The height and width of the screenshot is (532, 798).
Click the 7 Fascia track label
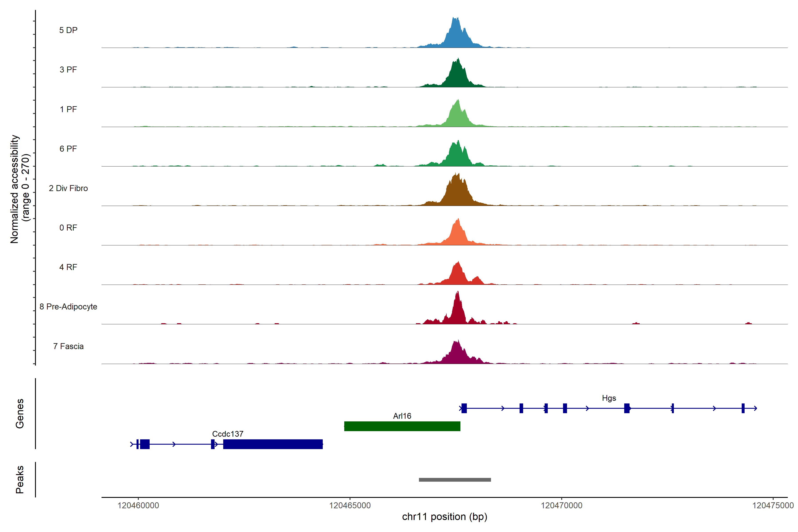[68, 346]
